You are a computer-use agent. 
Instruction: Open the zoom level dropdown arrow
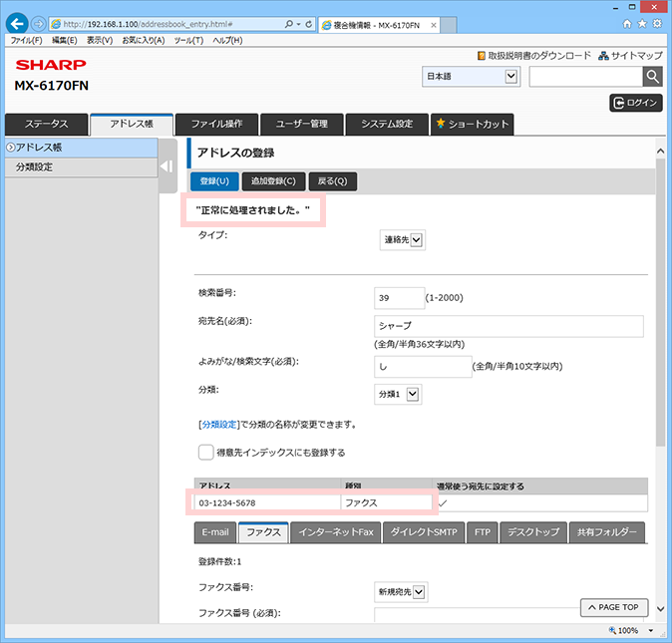[x=651, y=630]
